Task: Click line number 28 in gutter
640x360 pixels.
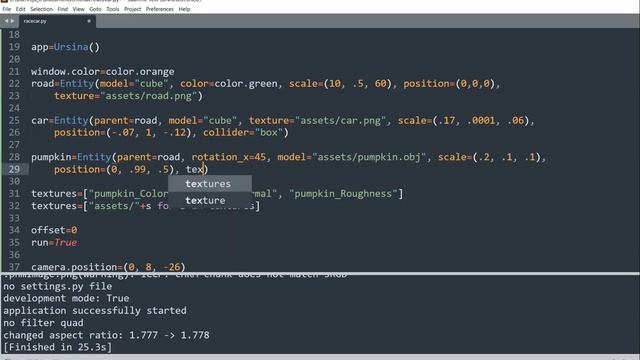Action: 14,157
